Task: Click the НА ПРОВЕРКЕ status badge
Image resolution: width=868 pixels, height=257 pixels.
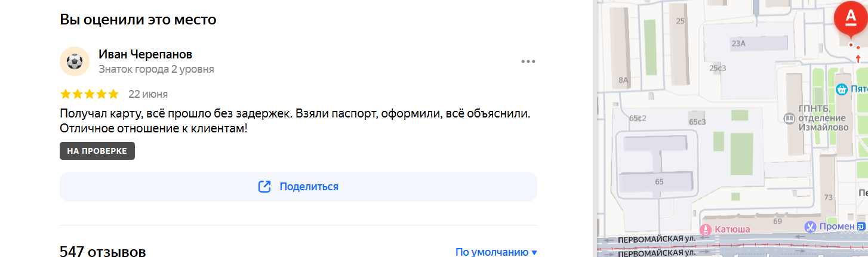Action: [x=97, y=151]
